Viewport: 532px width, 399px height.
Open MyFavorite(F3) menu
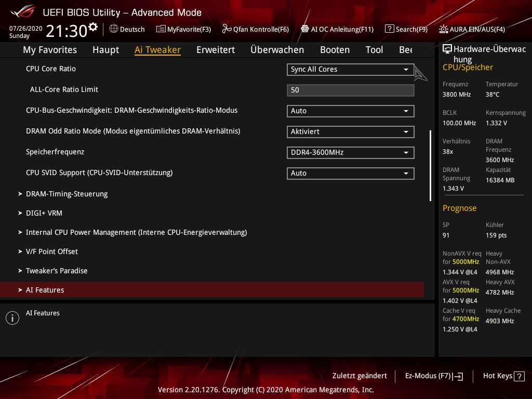click(x=183, y=29)
